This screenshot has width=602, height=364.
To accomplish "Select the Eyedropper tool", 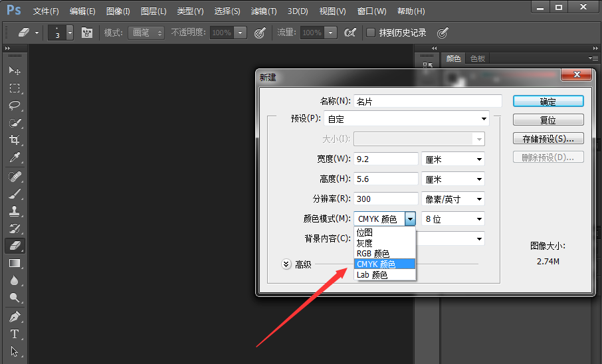I will (x=15, y=157).
